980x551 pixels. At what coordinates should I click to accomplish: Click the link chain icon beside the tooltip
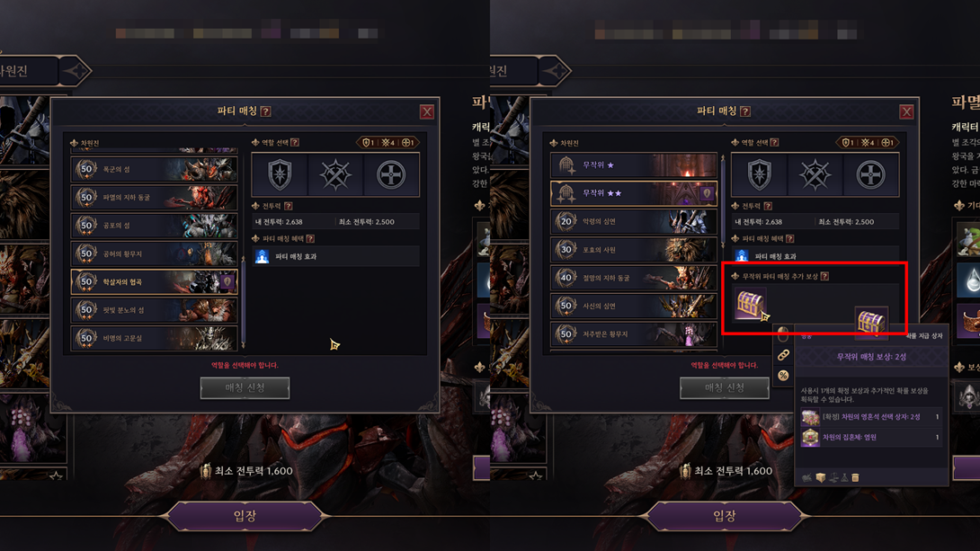[x=783, y=355]
